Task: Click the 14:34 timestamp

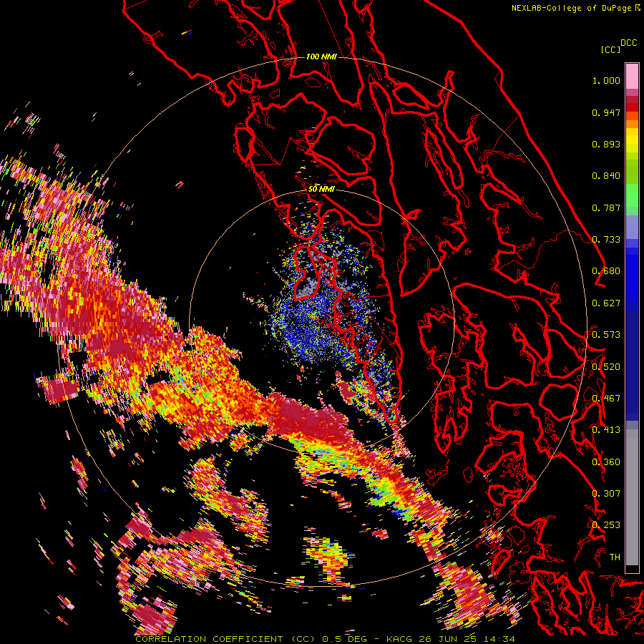Action: 499,639
